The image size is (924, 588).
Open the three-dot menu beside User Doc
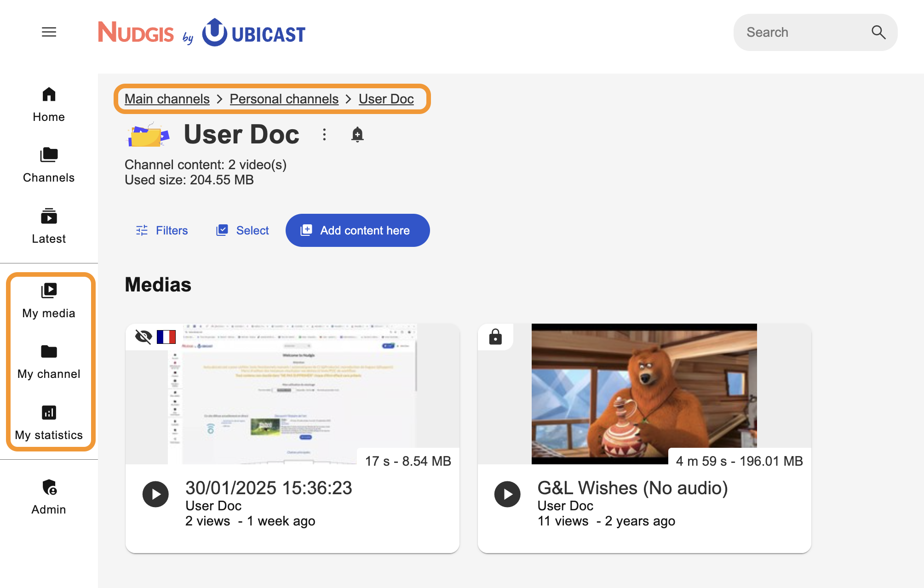(x=324, y=135)
